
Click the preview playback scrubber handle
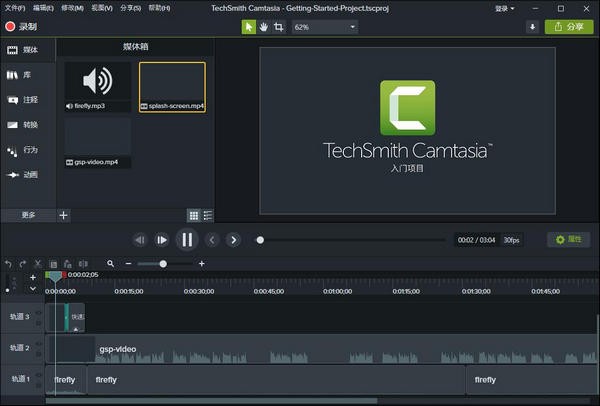click(x=260, y=240)
